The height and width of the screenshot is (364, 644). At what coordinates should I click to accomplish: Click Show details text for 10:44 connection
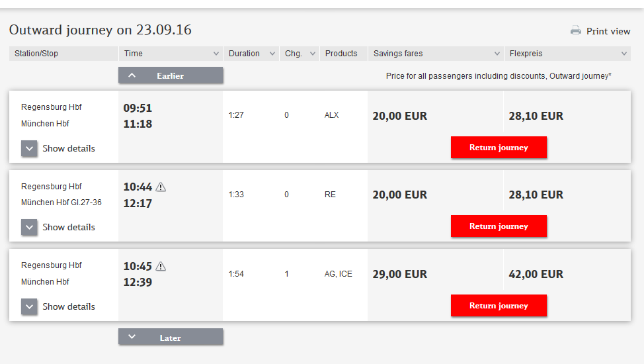pos(69,227)
